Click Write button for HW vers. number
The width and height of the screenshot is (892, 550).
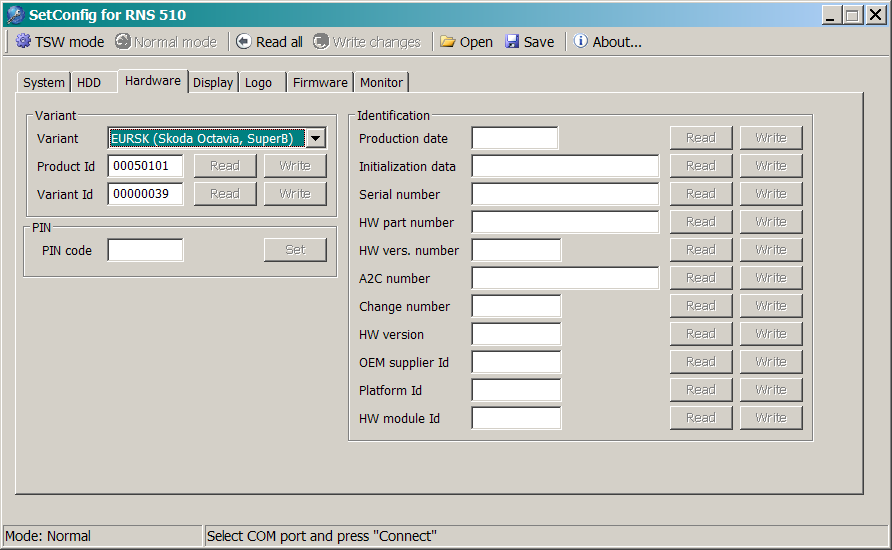pos(771,250)
